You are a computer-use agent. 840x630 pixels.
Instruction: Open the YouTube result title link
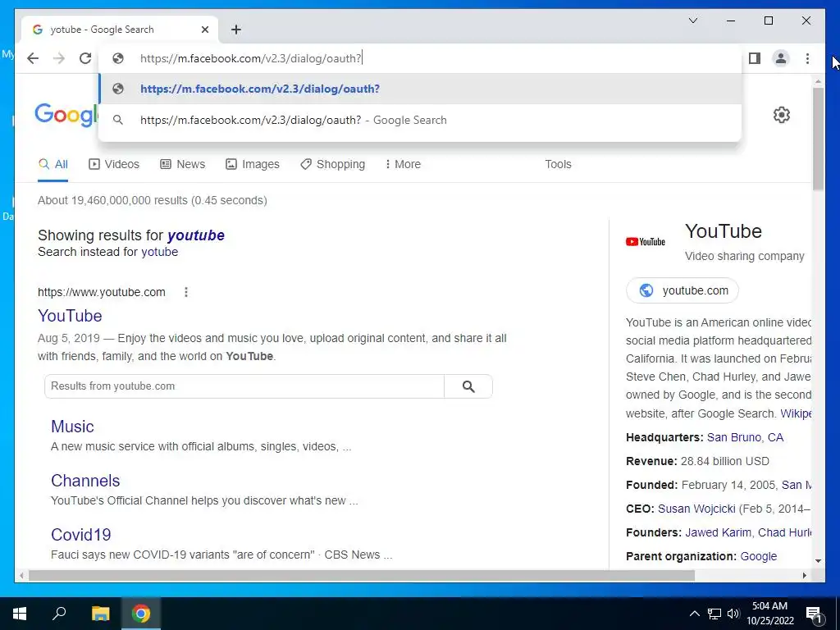70,316
